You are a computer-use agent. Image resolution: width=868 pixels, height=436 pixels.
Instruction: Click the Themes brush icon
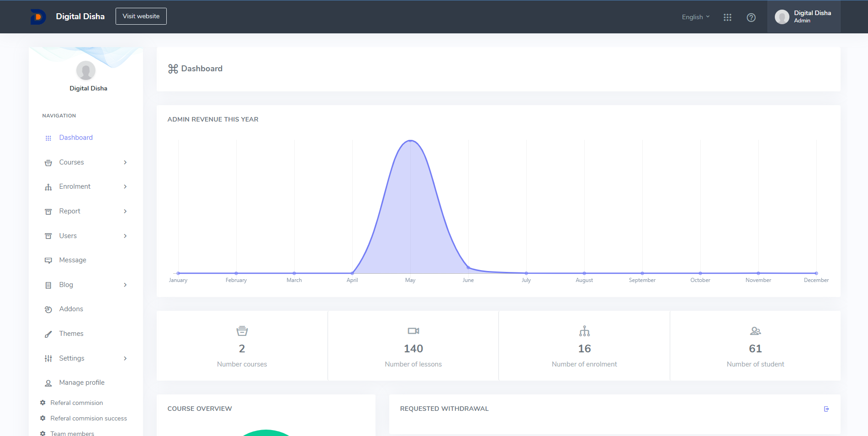[48, 334]
